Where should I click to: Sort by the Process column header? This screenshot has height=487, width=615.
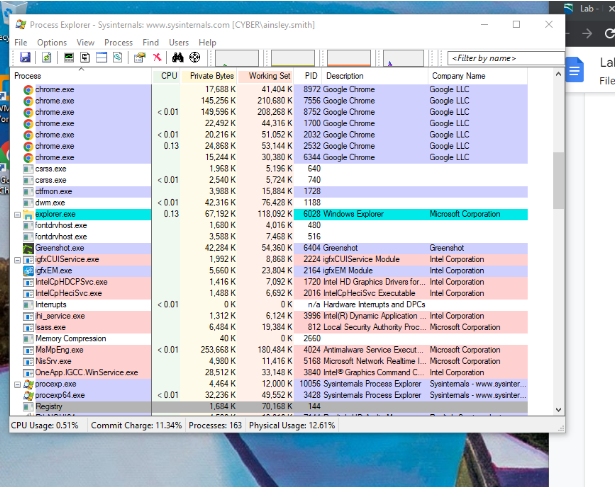tap(81, 76)
